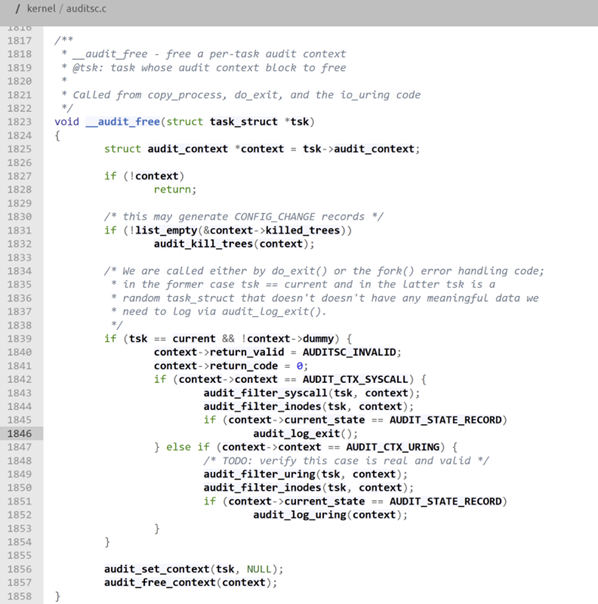The width and height of the screenshot is (598, 604).
Task: Click audit_filter_uring function reference
Action: point(259,475)
